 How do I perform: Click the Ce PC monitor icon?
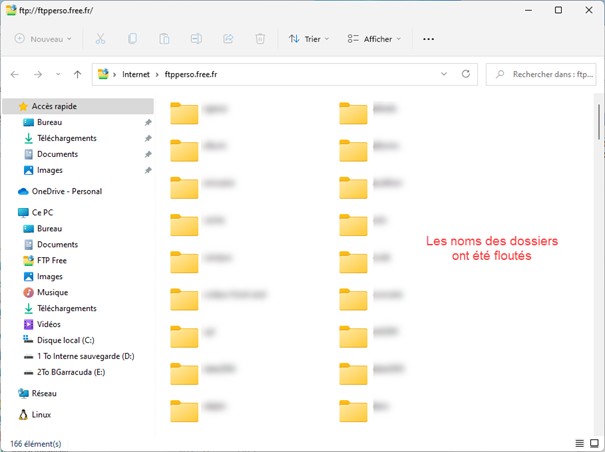click(x=23, y=213)
